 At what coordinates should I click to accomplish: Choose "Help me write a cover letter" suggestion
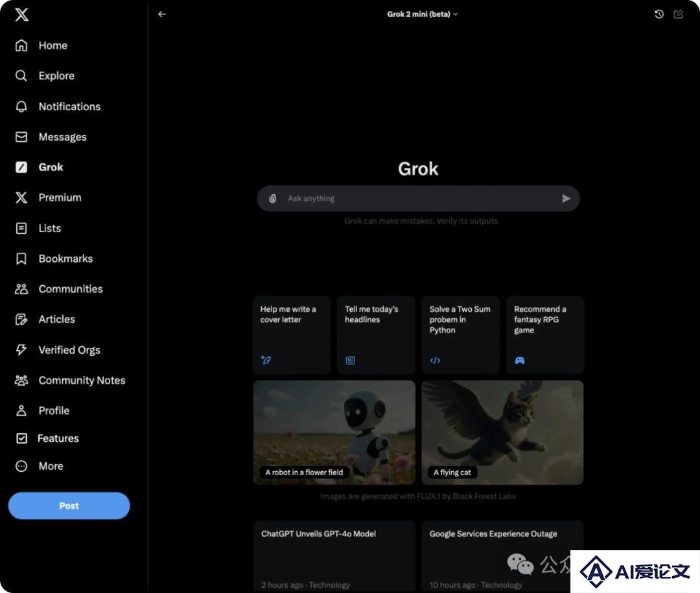292,334
